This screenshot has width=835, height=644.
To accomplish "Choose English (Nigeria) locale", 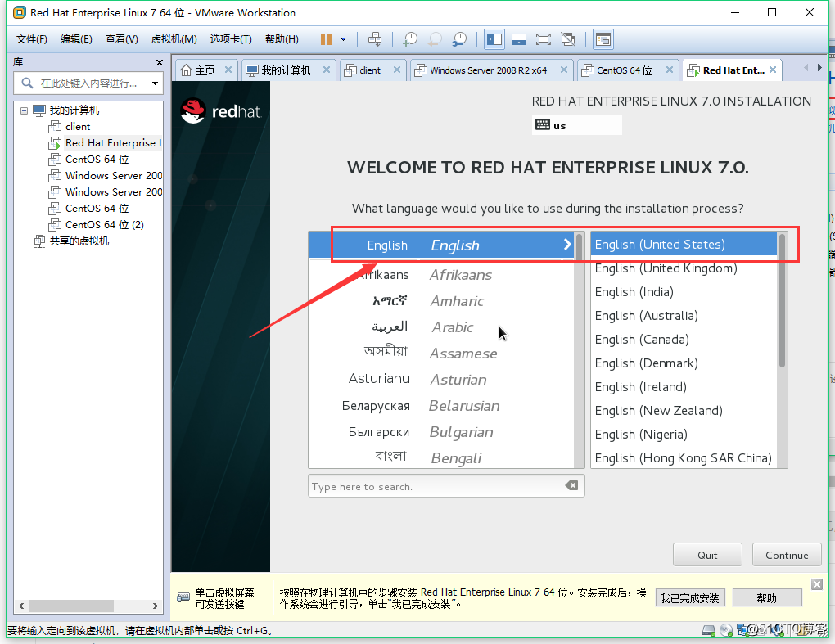I will coord(684,435).
